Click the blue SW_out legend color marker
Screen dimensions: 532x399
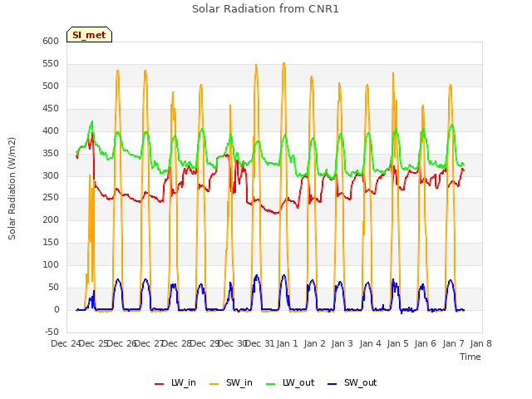click(x=332, y=384)
